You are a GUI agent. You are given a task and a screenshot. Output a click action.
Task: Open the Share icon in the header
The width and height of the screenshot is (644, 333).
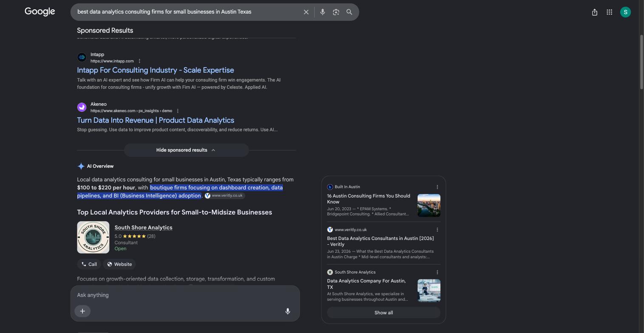click(x=595, y=12)
